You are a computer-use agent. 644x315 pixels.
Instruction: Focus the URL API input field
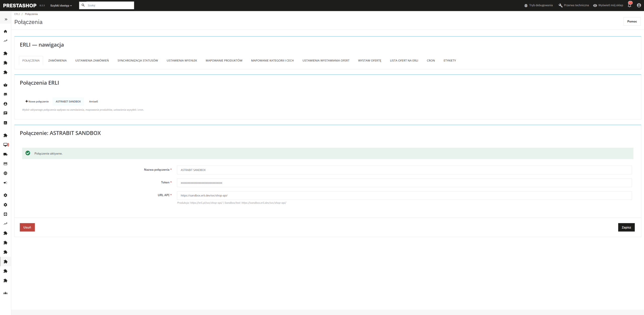click(x=404, y=195)
